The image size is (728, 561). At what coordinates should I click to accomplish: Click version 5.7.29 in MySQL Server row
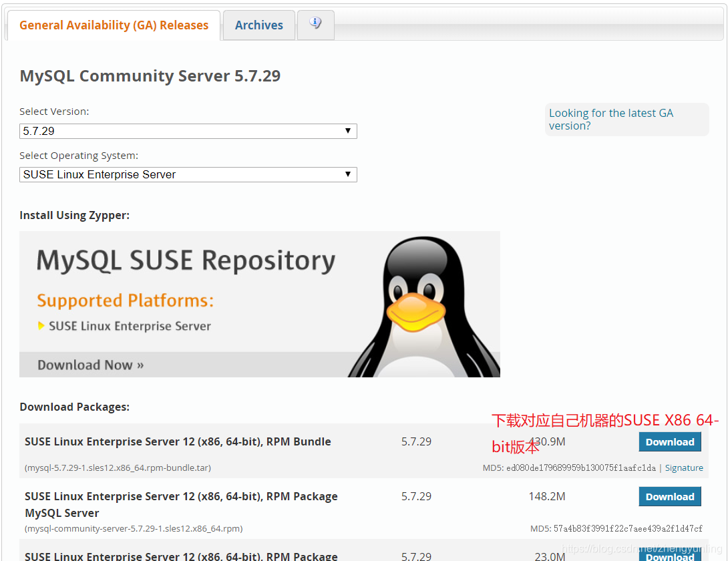click(x=417, y=496)
